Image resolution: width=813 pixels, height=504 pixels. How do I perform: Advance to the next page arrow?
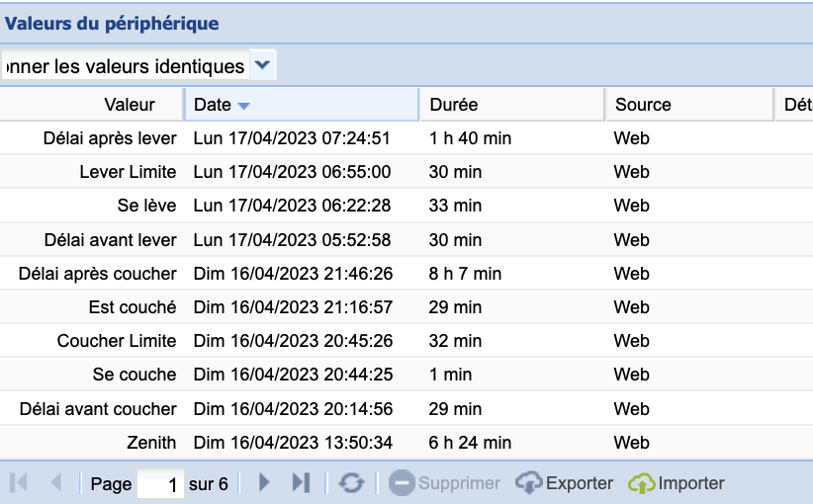[264, 483]
